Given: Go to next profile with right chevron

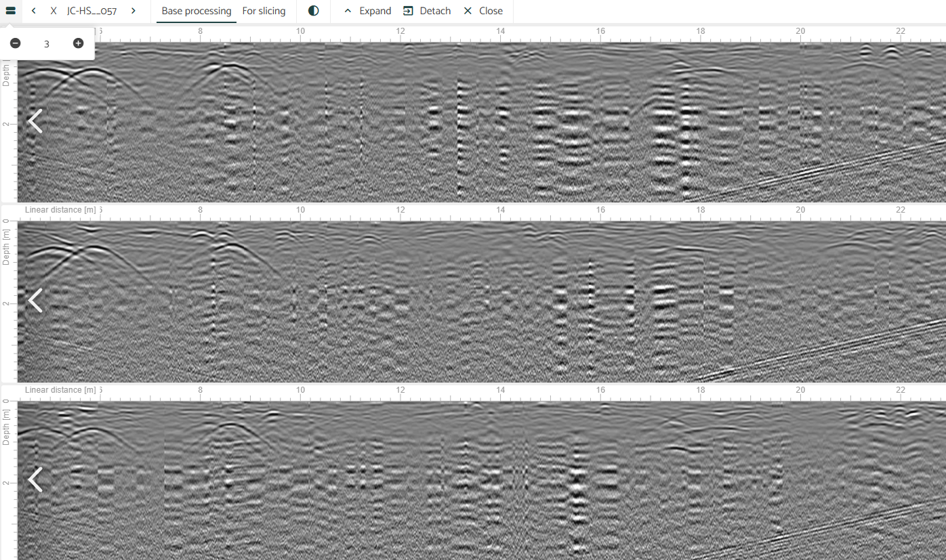Looking at the screenshot, I should click(133, 11).
